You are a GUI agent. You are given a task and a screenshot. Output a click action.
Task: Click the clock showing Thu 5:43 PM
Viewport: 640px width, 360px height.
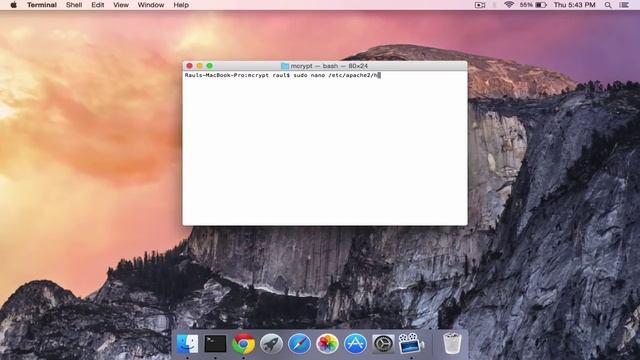(574, 5)
